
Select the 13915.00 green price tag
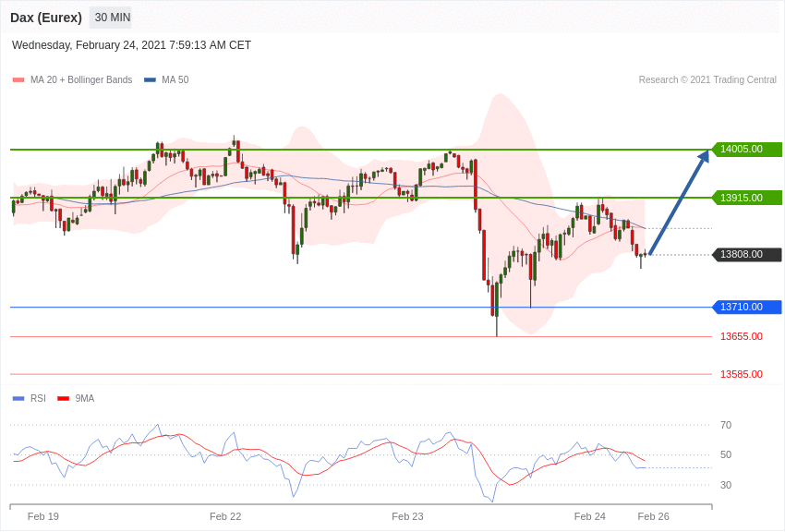click(x=746, y=198)
